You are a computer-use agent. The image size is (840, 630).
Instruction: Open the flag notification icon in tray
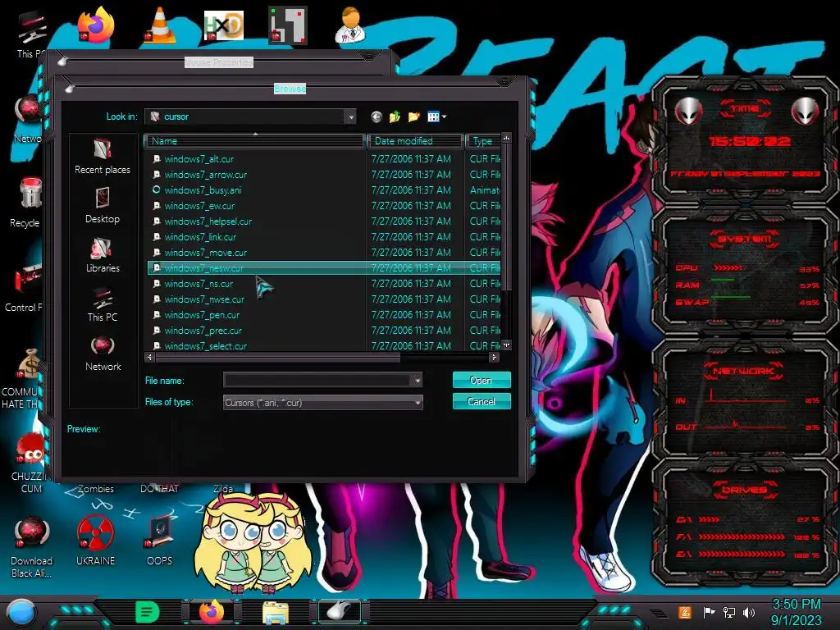tap(709, 612)
